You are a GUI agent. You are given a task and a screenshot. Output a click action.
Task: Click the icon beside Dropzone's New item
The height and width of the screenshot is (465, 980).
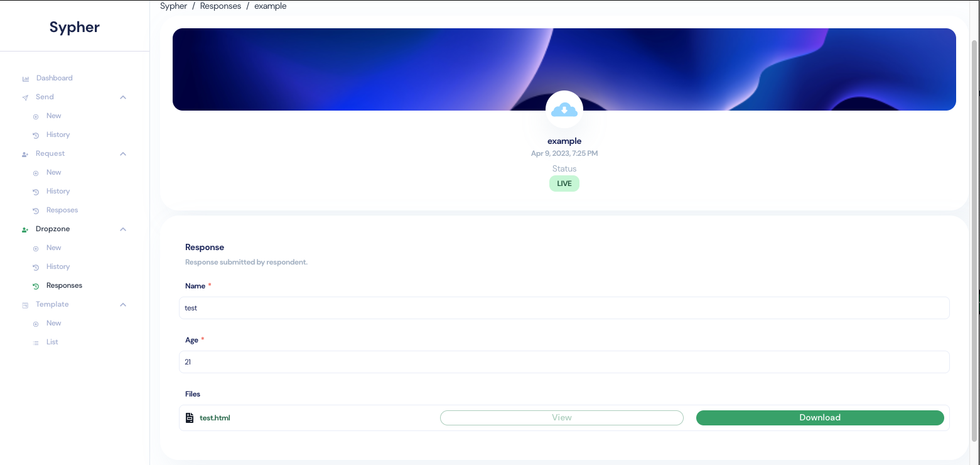pyautogui.click(x=36, y=248)
